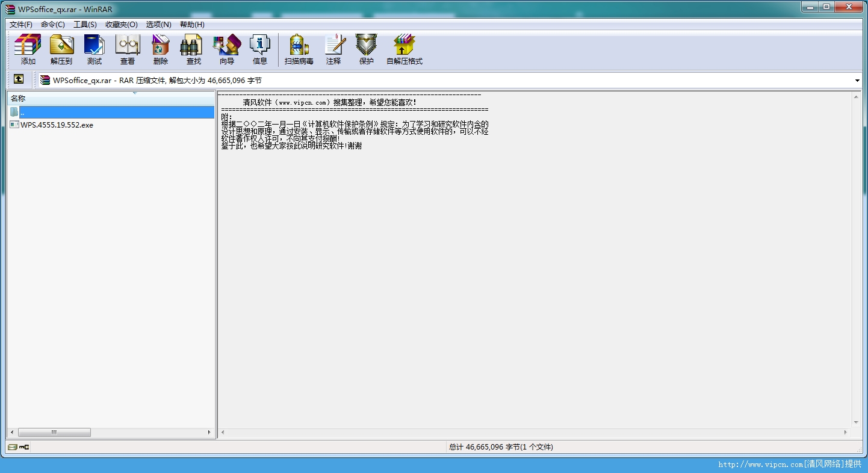Click the Add (添加) toolbar icon
This screenshot has width=868, height=473.
point(28,49)
